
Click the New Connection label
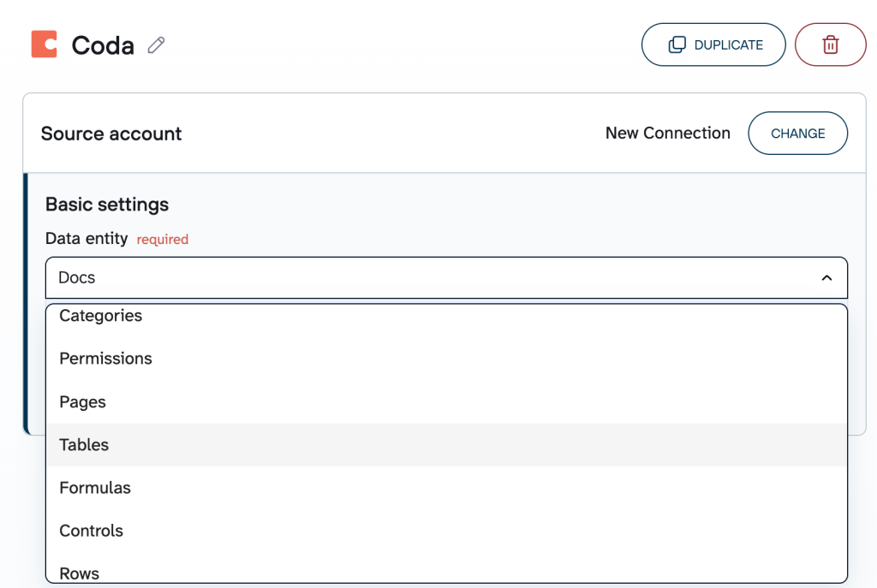pos(668,134)
